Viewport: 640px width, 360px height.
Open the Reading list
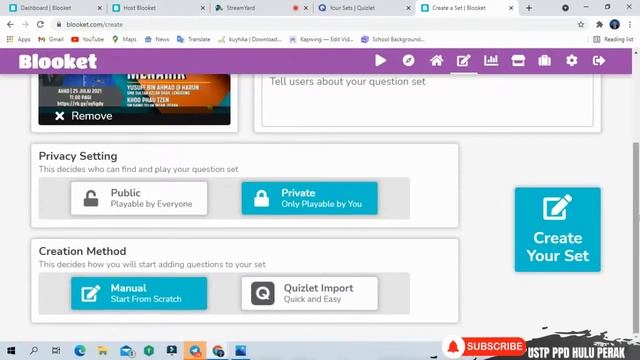613,39
